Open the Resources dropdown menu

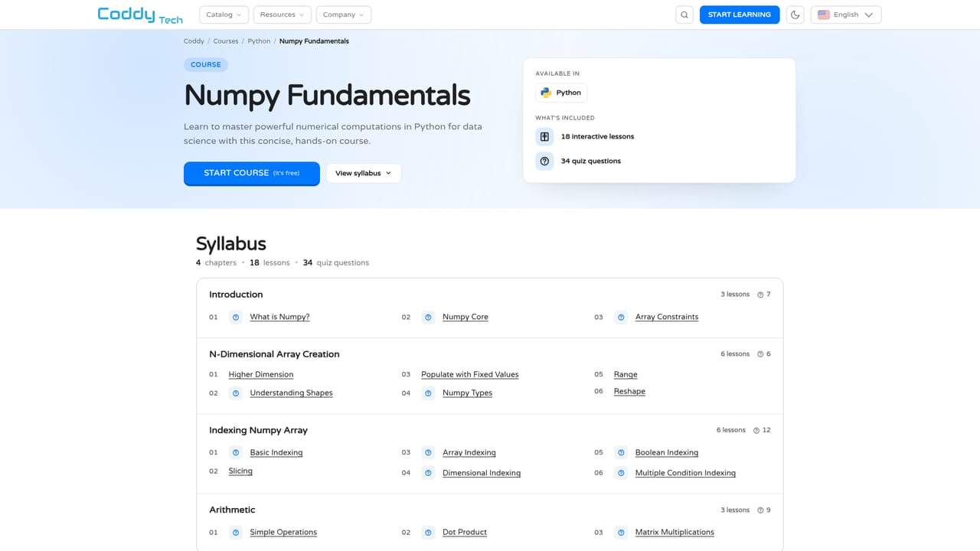click(x=282, y=15)
